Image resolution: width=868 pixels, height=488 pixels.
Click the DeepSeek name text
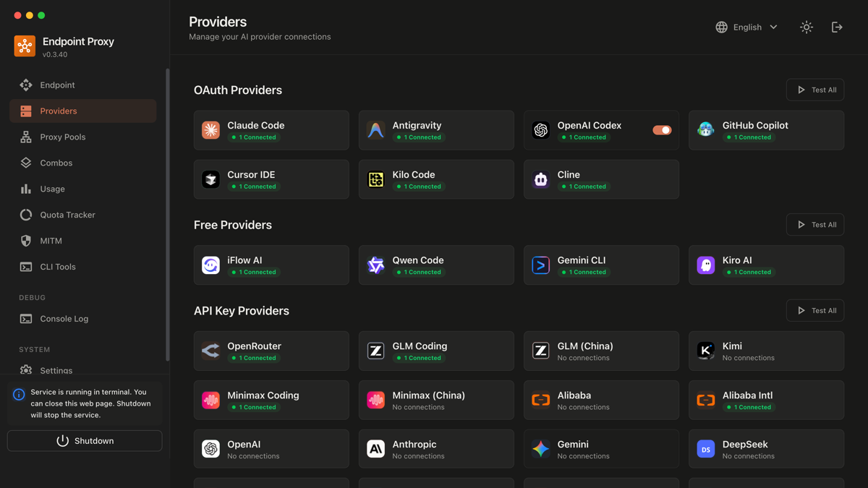tap(745, 445)
